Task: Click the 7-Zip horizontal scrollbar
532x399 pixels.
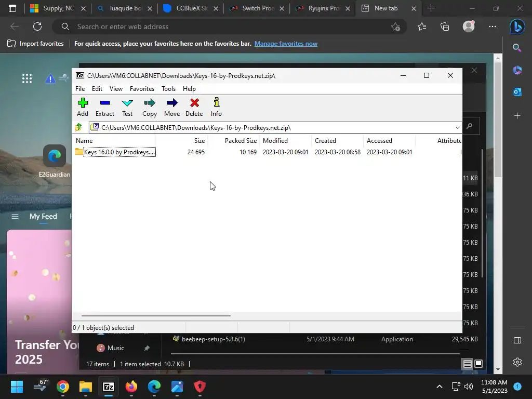Action: [x=156, y=315]
